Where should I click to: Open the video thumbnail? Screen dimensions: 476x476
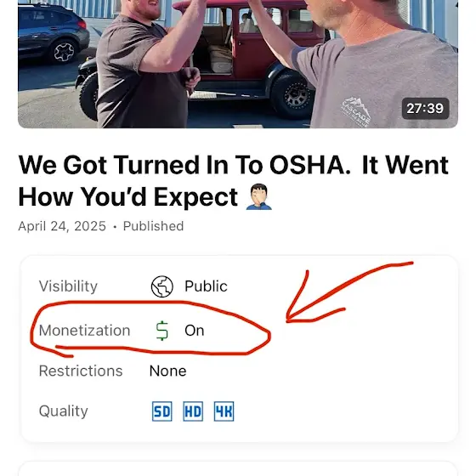tap(238, 64)
